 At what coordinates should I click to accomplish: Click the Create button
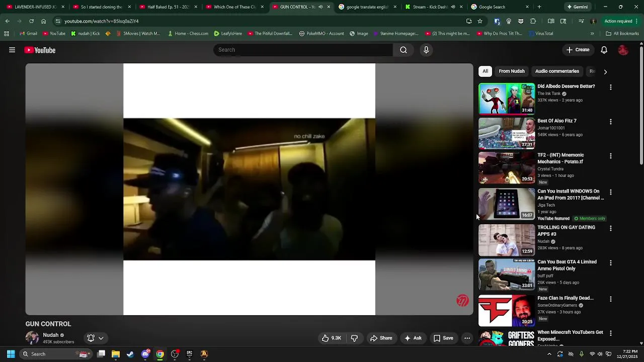click(x=578, y=50)
